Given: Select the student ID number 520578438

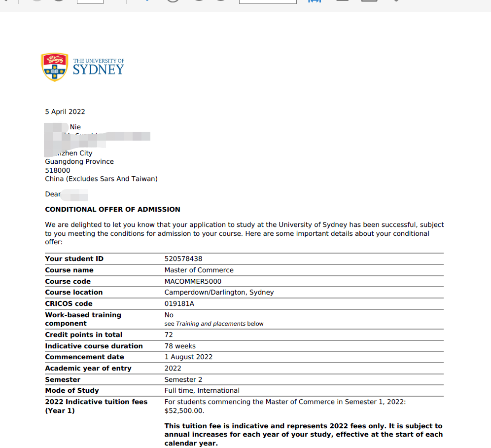Looking at the screenshot, I should [183, 259].
